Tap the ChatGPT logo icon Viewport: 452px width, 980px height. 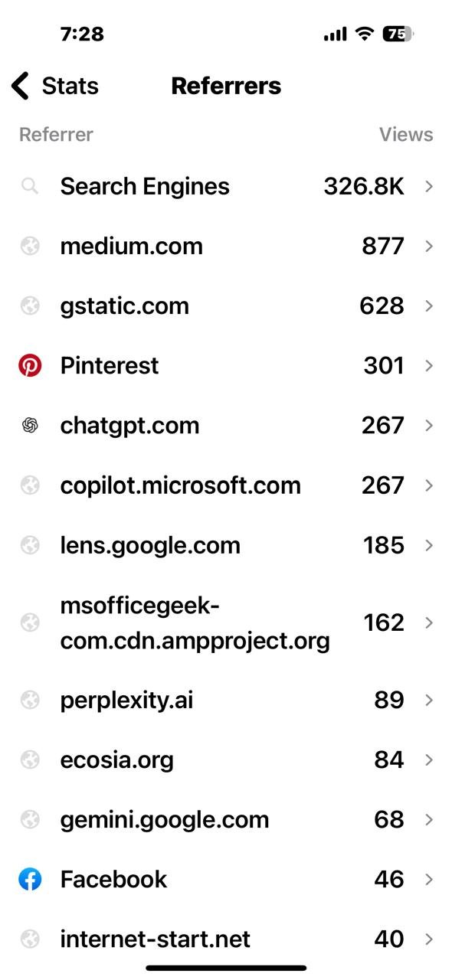30,426
